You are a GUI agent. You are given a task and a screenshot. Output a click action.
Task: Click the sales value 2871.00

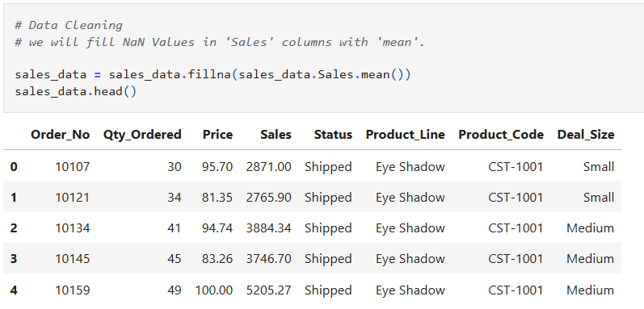tap(268, 167)
